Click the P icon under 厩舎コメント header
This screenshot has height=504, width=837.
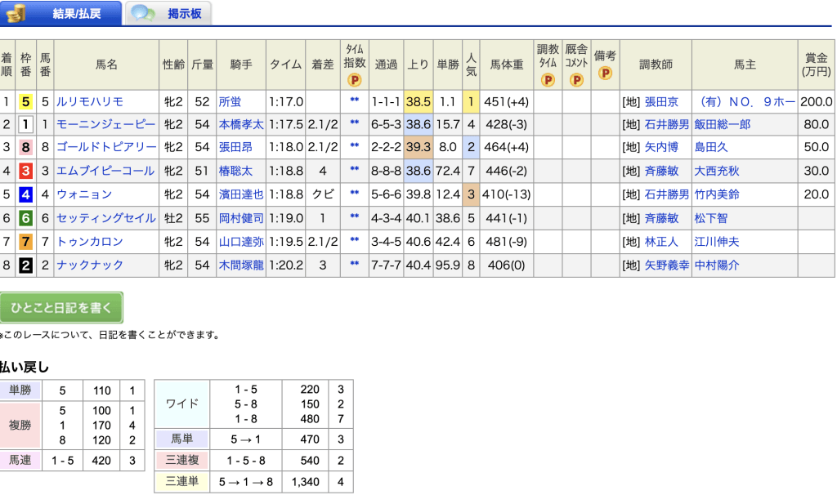tap(576, 80)
